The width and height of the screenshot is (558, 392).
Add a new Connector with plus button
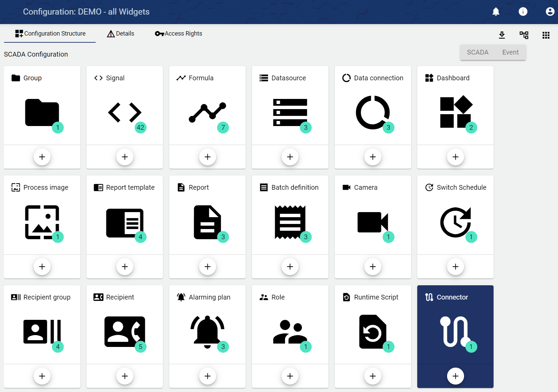(455, 376)
